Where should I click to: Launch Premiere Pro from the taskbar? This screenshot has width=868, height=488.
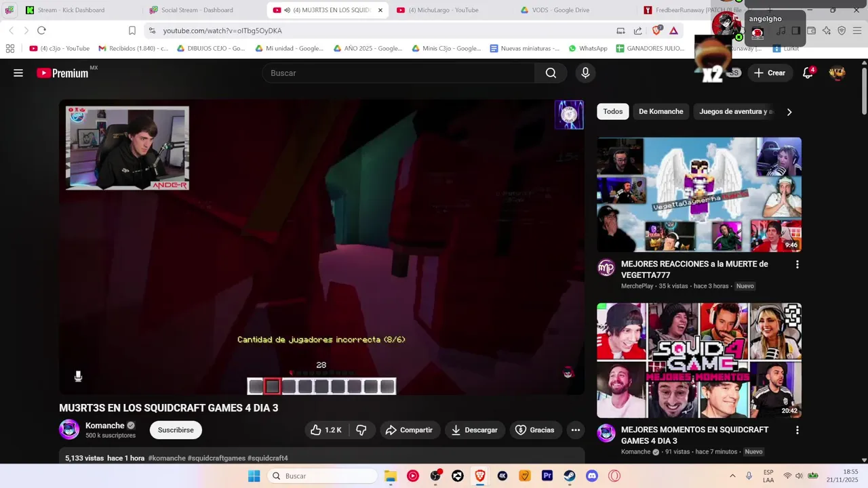(547, 476)
